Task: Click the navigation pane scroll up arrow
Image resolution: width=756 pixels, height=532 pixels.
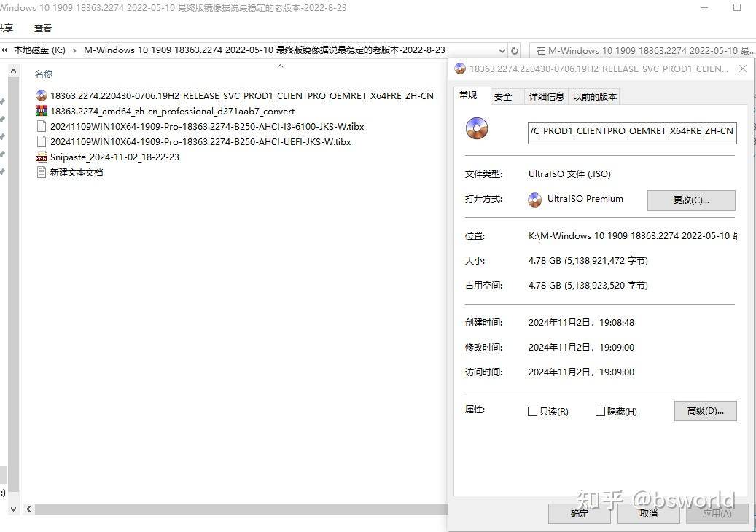Action: 14,71
